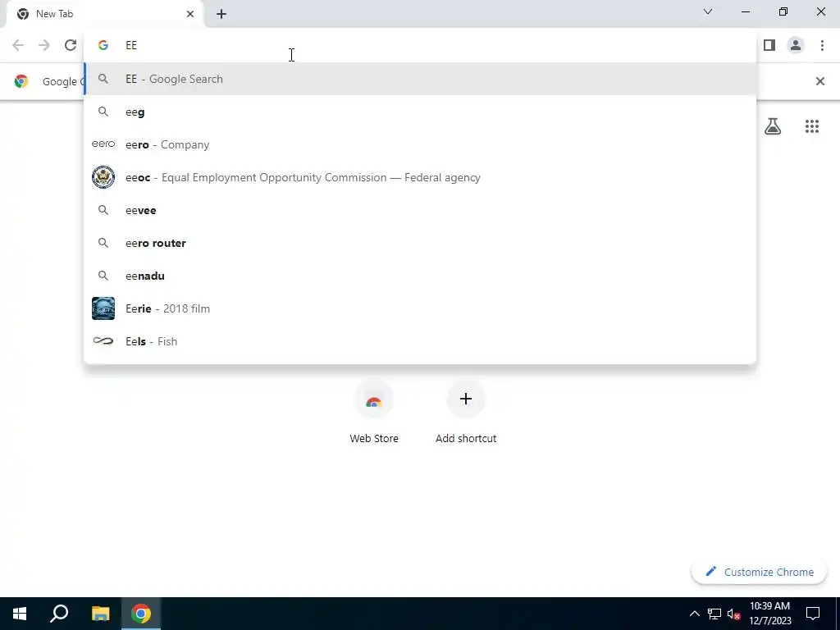This screenshot has width=840, height=630.
Task: Select the 'eevee' suggestion
Action: [420, 210]
